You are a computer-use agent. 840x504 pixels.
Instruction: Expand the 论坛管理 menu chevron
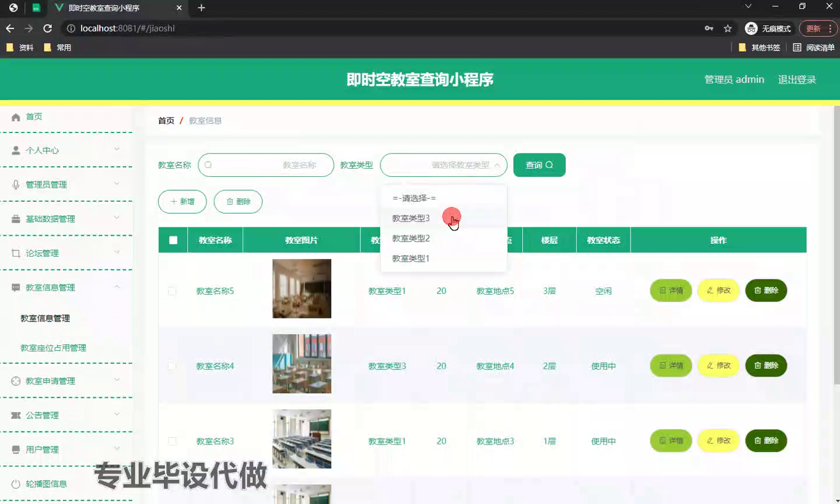coord(117,253)
